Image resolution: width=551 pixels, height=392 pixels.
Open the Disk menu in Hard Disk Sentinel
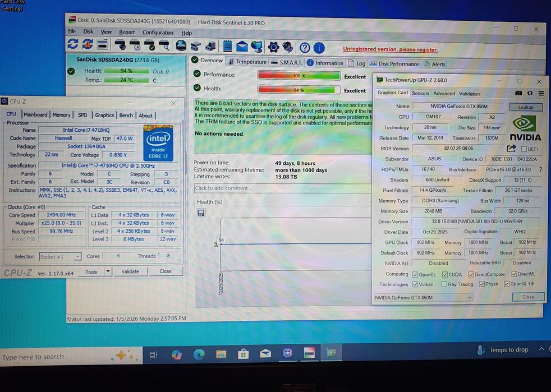click(88, 31)
